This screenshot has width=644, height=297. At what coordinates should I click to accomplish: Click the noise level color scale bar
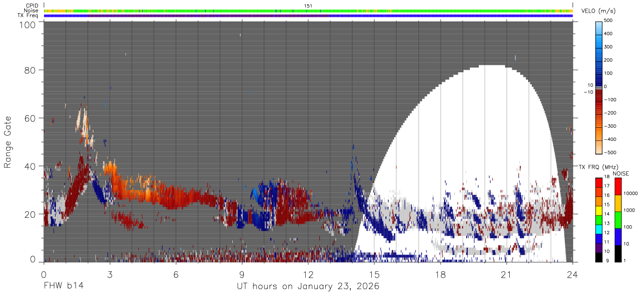coord(617,219)
